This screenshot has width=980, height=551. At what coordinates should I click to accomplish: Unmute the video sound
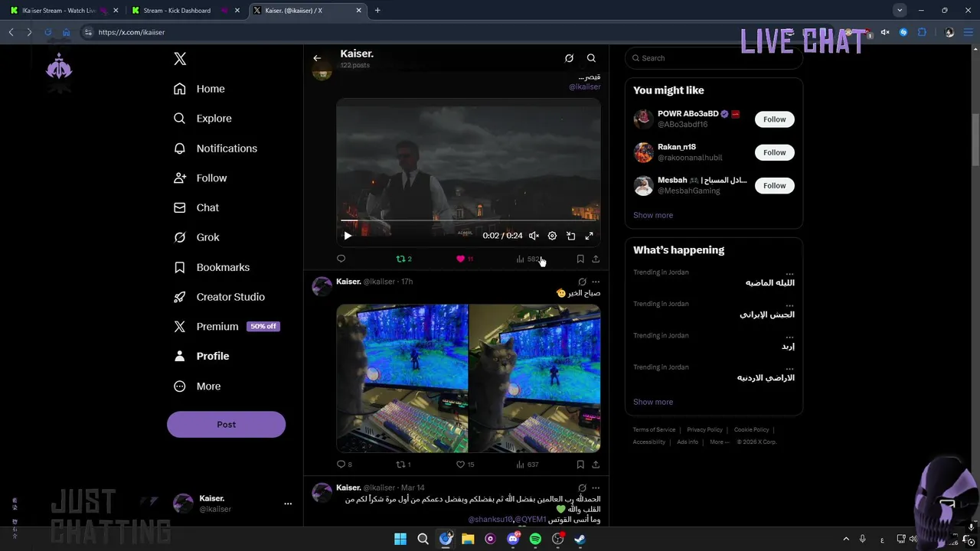pos(534,236)
